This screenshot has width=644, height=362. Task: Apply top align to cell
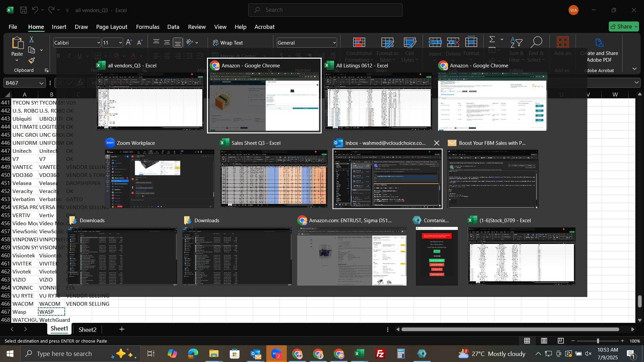click(156, 42)
